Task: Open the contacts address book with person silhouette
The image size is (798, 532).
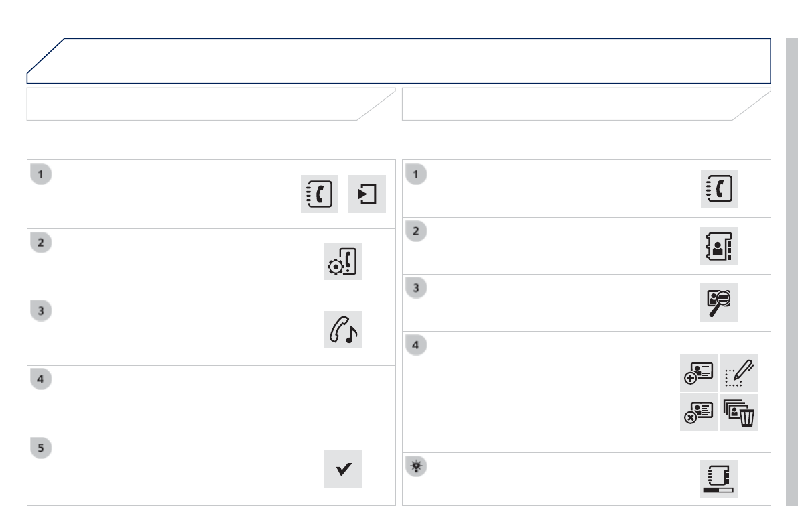Action: [x=719, y=246]
